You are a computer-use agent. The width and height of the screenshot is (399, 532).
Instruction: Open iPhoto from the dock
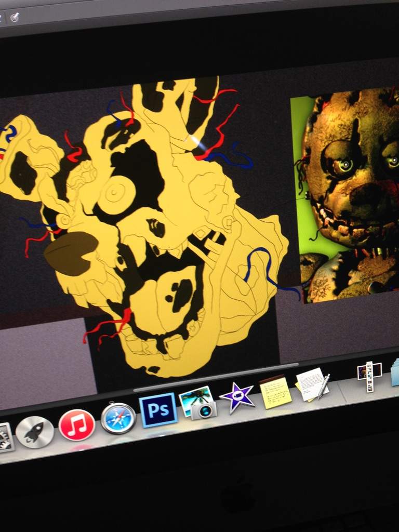point(198,403)
